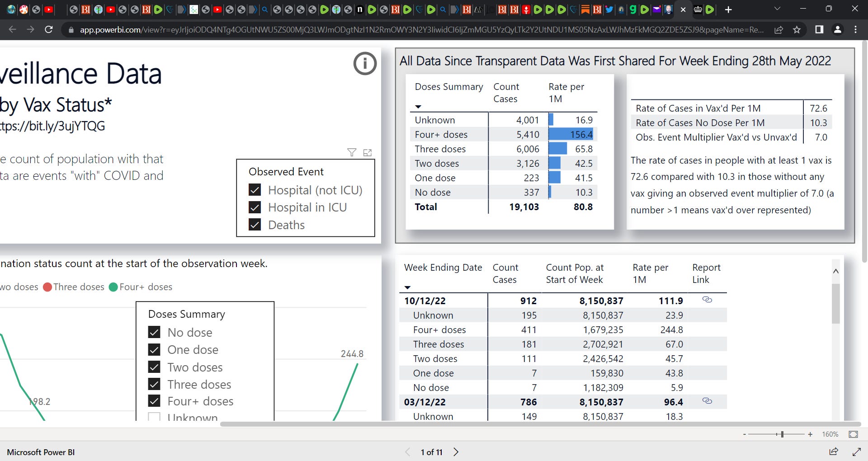Sort summary table by Count Cases header

[506, 93]
